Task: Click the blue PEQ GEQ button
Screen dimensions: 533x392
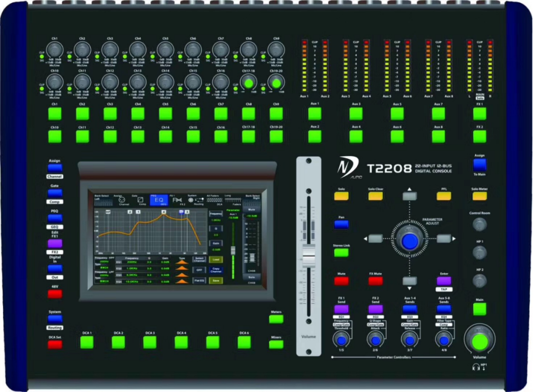Action: [55, 218]
